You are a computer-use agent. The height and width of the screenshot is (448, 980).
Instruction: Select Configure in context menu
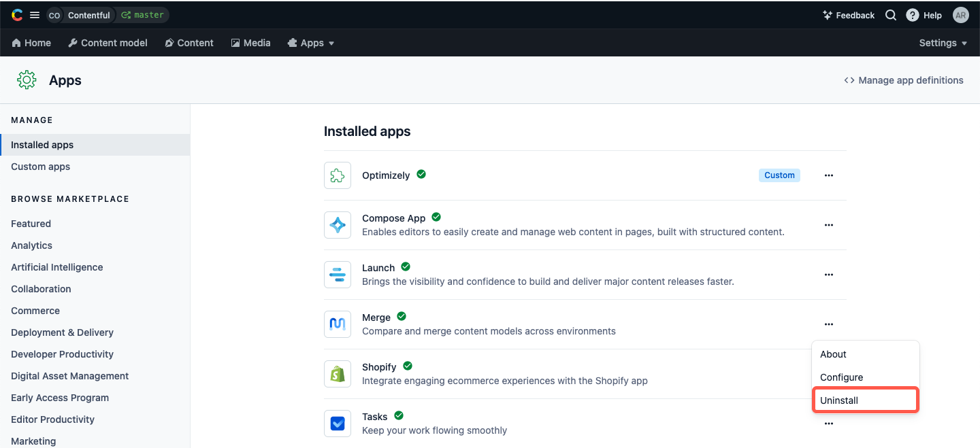(x=866, y=377)
